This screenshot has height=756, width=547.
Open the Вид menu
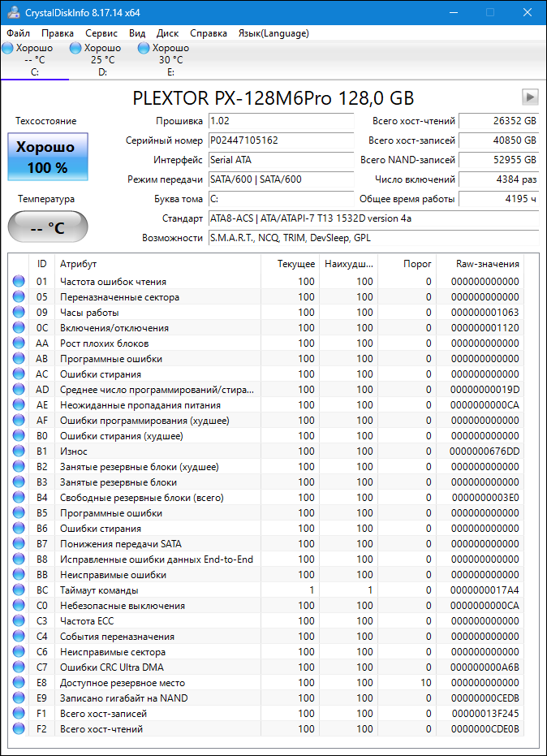pyautogui.click(x=137, y=33)
